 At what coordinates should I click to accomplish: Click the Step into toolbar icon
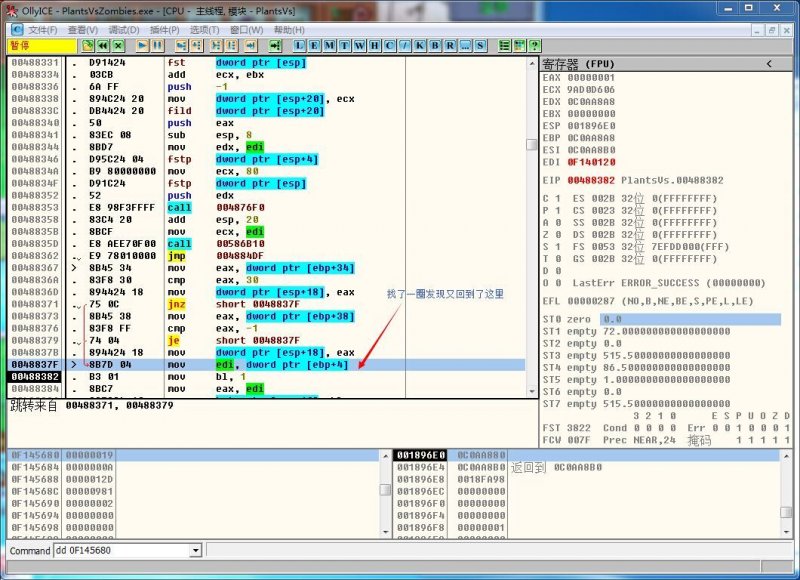[181, 45]
